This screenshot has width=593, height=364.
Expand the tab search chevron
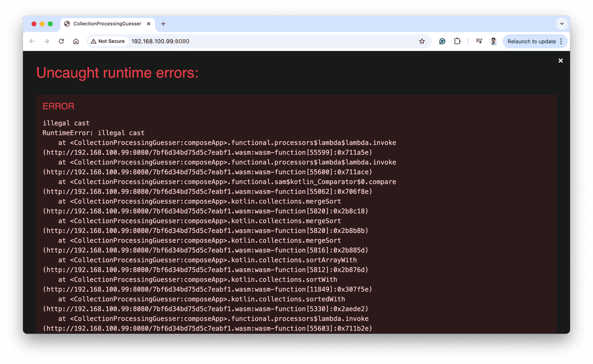tap(562, 24)
